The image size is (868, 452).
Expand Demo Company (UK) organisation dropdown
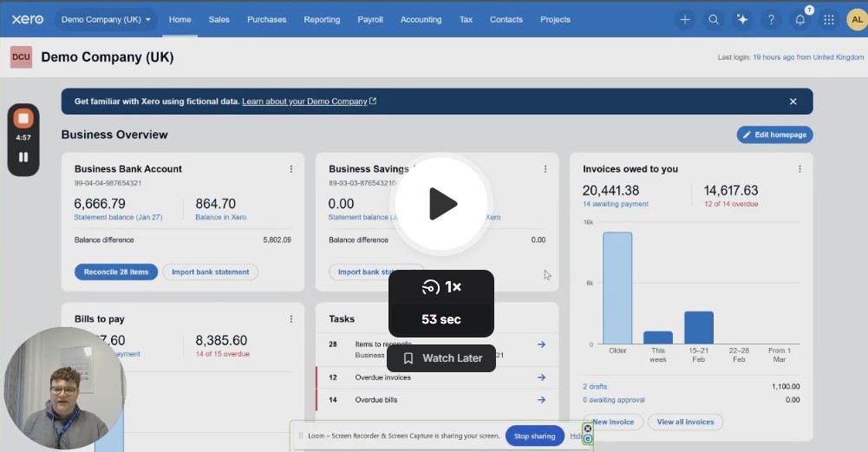point(106,19)
